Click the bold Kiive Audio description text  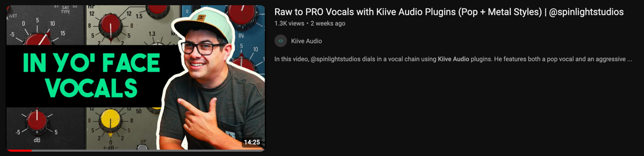(x=453, y=59)
